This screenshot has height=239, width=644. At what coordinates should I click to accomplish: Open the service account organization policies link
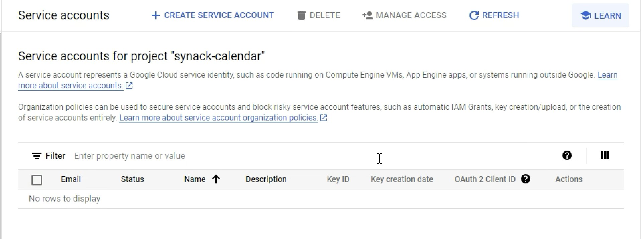[x=218, y=118]
